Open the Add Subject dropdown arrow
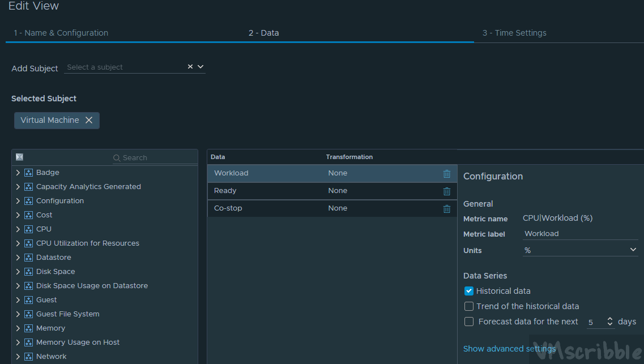 pyautogui.click(x=201, y=67)
